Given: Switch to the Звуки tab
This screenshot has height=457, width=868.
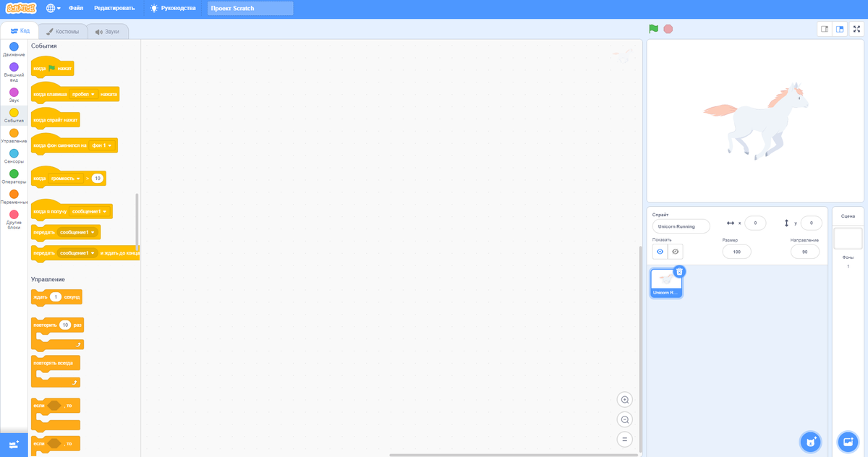Looking at the screenshot, I should [x=108, y=32].
